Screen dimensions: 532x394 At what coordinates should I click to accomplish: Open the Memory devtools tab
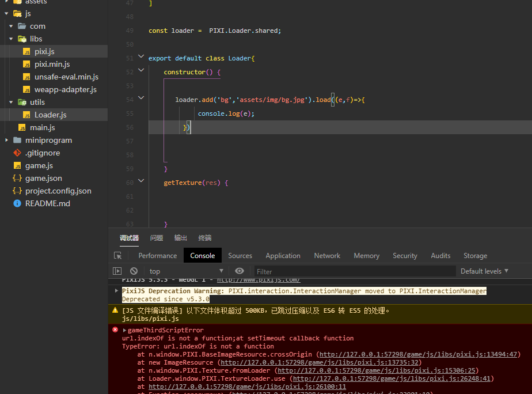pyautogui.click(x=367, y=256)
